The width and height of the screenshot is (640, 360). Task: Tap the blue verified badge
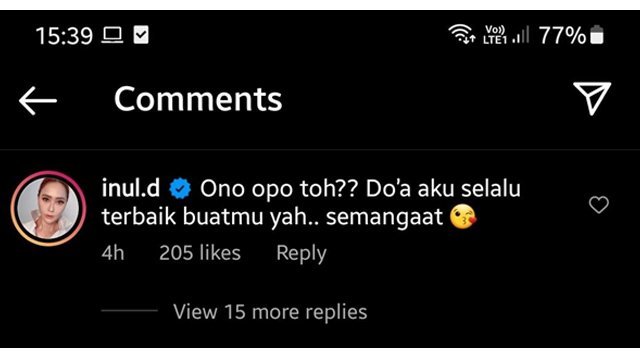pyautogui.click(x=180, y=189)
